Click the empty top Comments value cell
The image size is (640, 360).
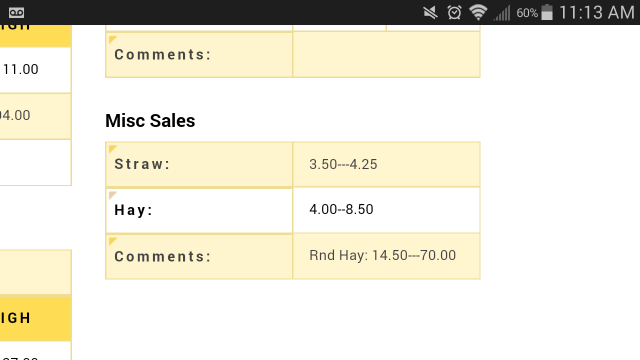coord(386,54)
